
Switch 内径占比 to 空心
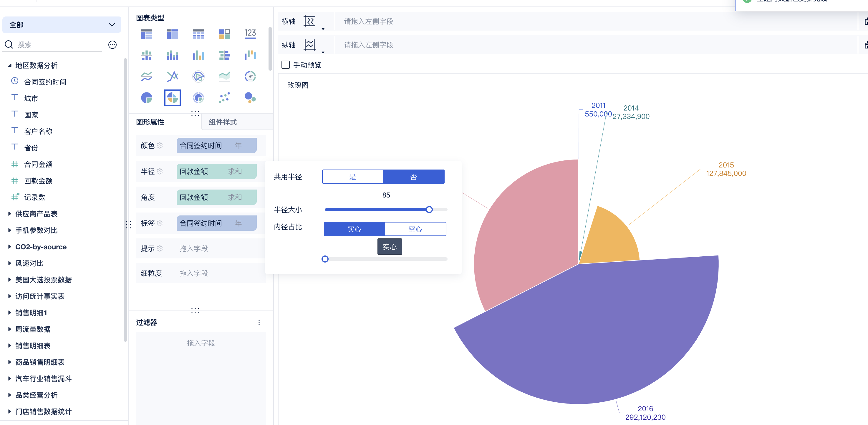point(415,229)
